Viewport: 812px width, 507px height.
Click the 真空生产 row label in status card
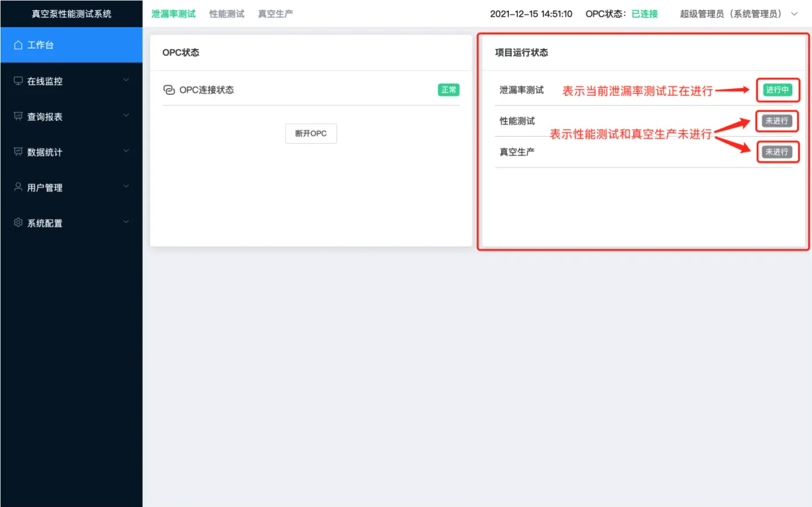[x=517, y=152]
